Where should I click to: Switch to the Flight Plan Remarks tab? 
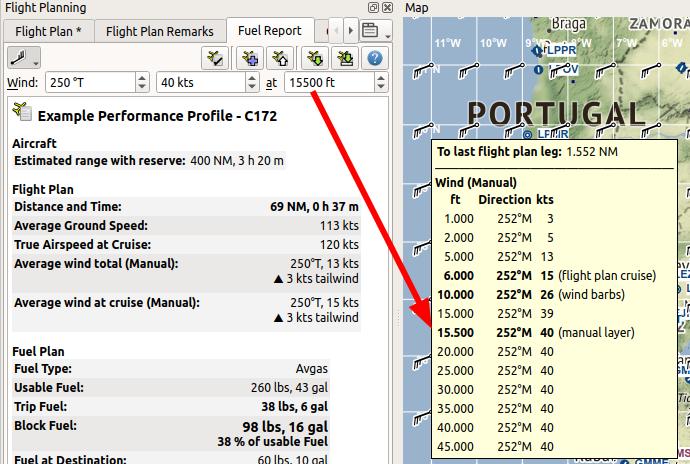pyautogui.click(x=160, y=31)
